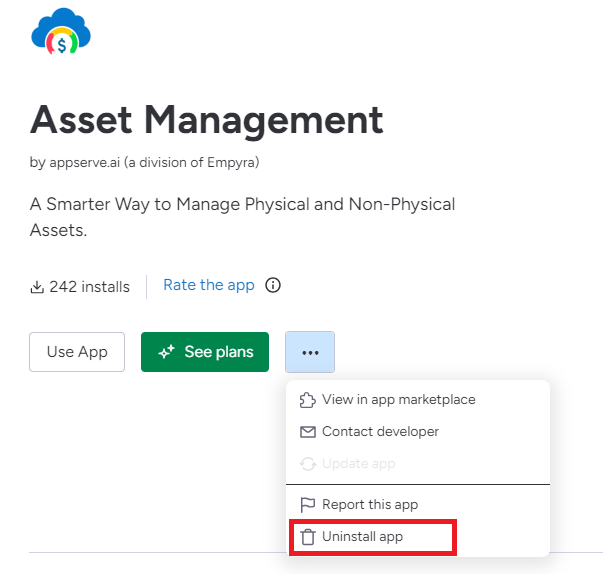Image resolution: width=603 pixels, height=574 pixels.
Task: Click the flag icon for Report this app
Action: click(x=308, y=504)
